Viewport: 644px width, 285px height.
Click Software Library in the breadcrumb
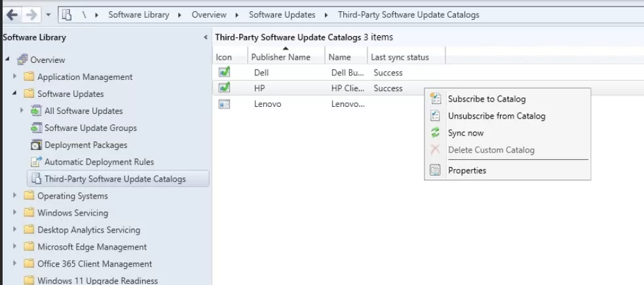tap(138, 15)
